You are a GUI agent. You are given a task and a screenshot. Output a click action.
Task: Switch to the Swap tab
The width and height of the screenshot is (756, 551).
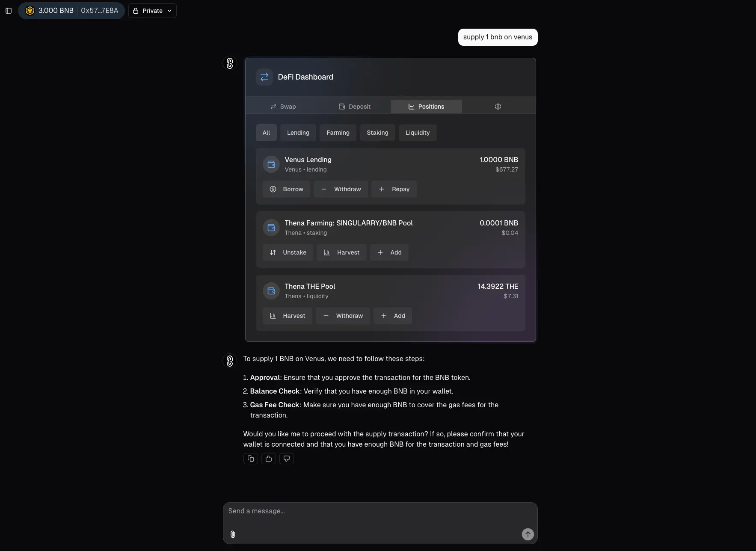pos(283,107)
